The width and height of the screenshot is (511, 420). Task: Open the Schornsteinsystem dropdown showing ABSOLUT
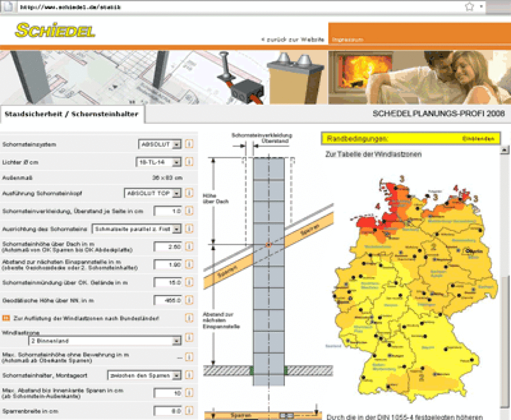(x=160, y=144)
